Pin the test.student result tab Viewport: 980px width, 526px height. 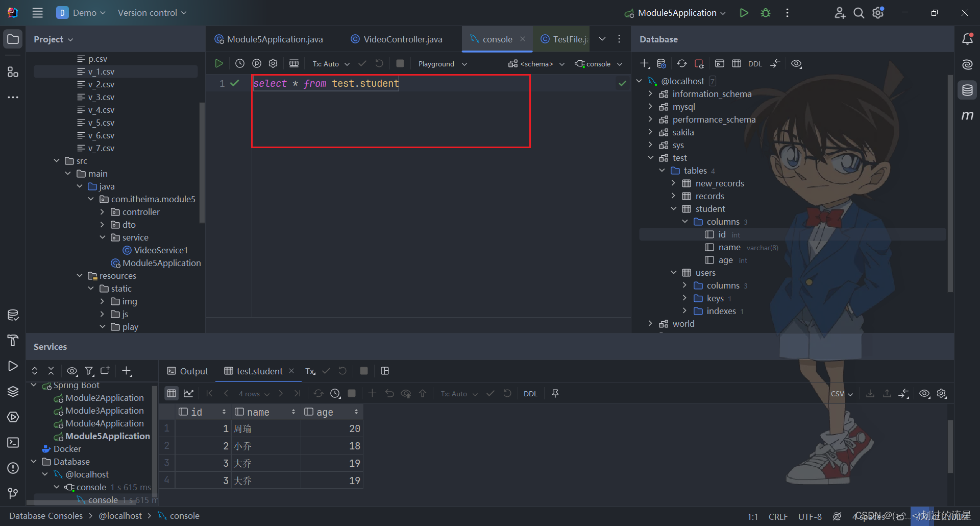tap(555, 393)
